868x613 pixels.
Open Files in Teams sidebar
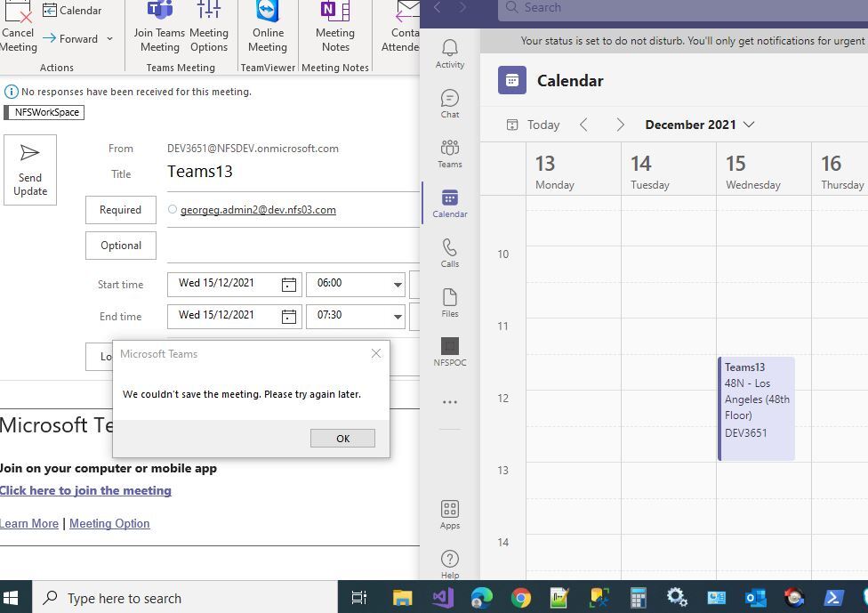[449, 303]
